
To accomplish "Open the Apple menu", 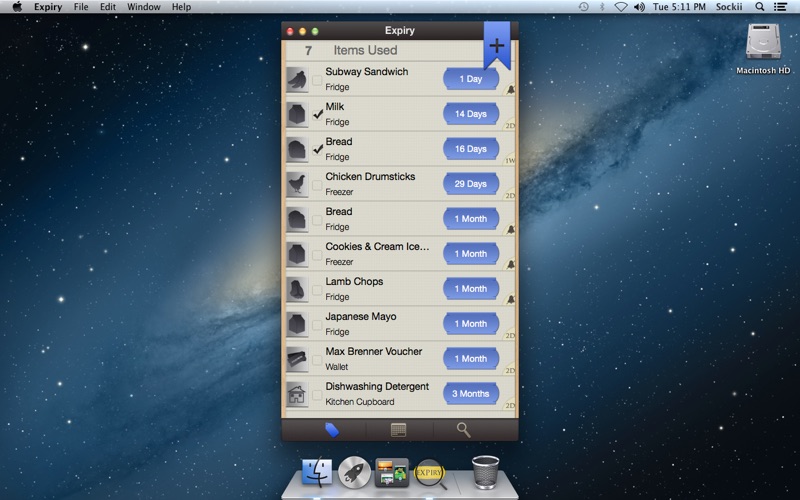I will point(17,7).
